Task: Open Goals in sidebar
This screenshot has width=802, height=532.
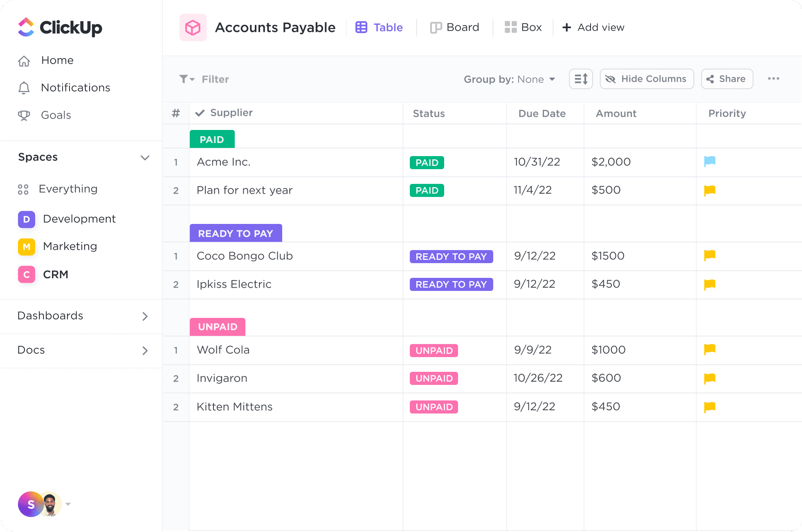Action: coord(56,115)
